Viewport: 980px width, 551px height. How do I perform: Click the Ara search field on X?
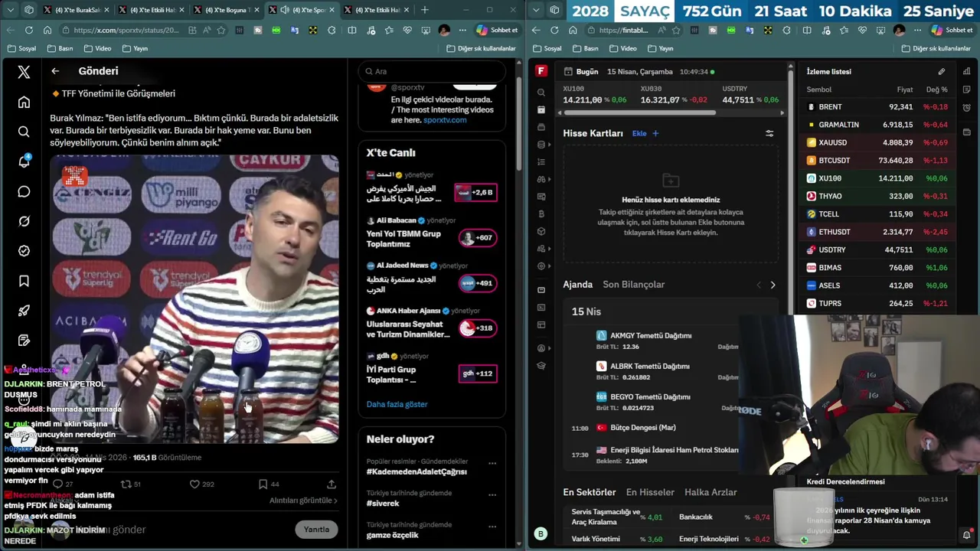click(x=432, y=71)
